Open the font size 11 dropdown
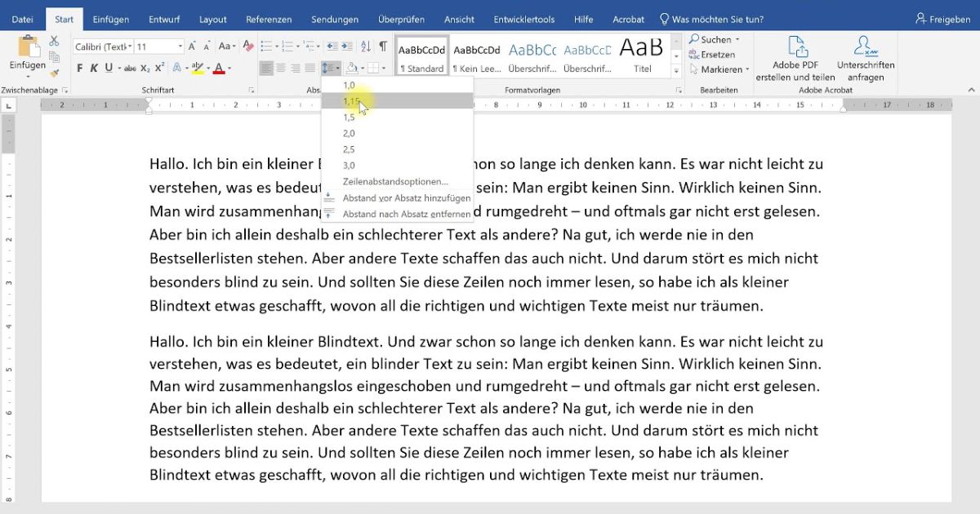The height and width of the screenshot is (514, 980). point(180,47)
